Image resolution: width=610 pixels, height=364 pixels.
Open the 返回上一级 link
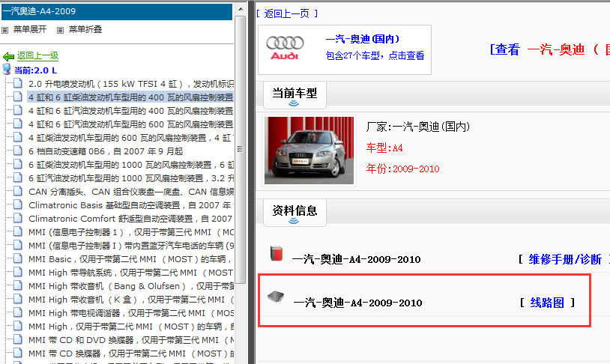pos(37,55)
